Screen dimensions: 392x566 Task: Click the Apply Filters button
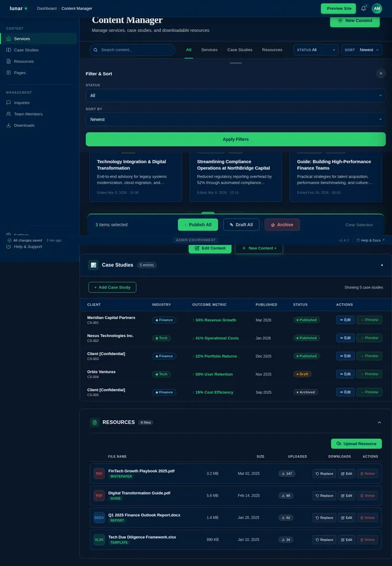[x=236, y=139]
